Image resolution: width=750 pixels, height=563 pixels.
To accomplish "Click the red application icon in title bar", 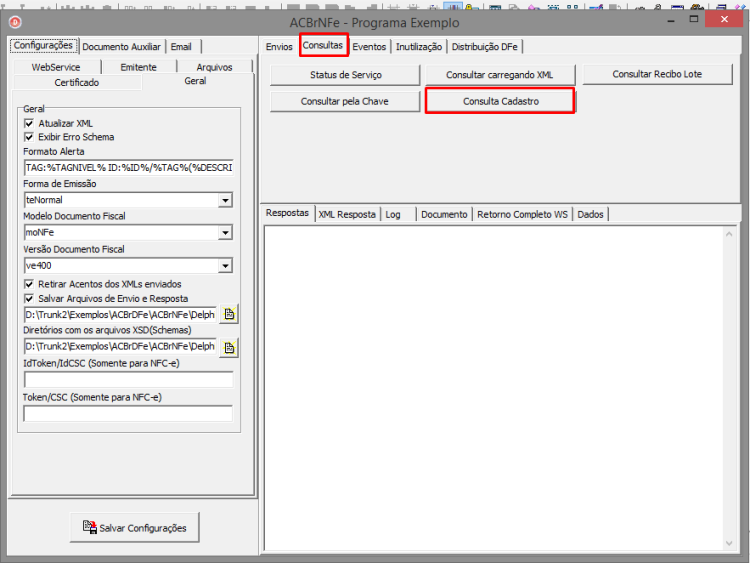I will click(15, 22).
